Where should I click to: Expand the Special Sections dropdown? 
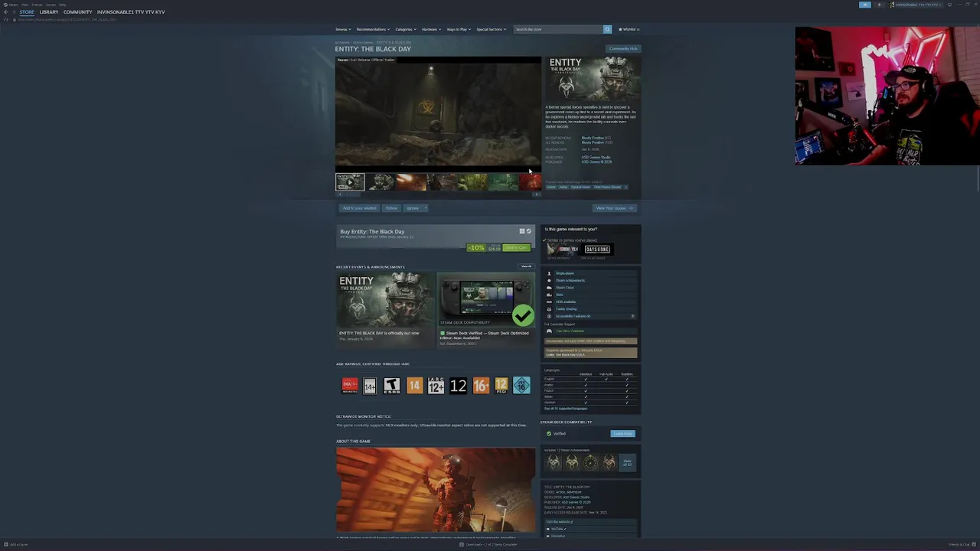point(492,29)
